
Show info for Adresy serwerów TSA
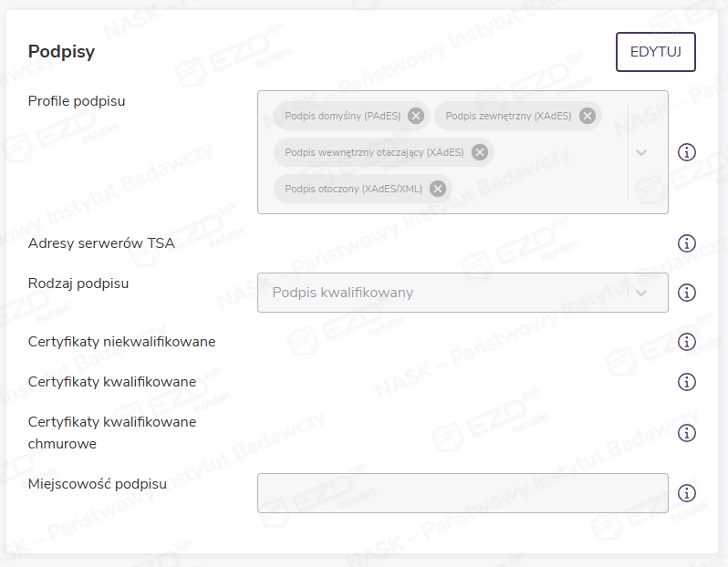coord(687,243)
